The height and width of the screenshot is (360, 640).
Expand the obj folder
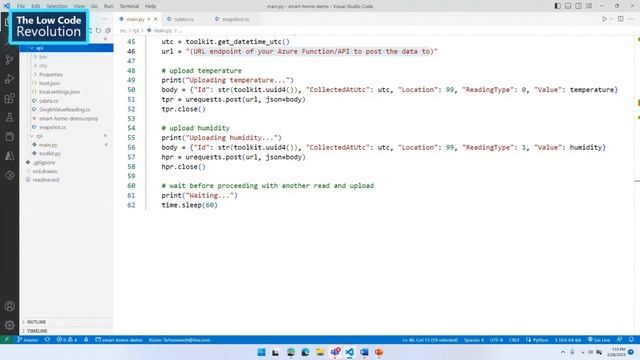(x=66, y=65)
